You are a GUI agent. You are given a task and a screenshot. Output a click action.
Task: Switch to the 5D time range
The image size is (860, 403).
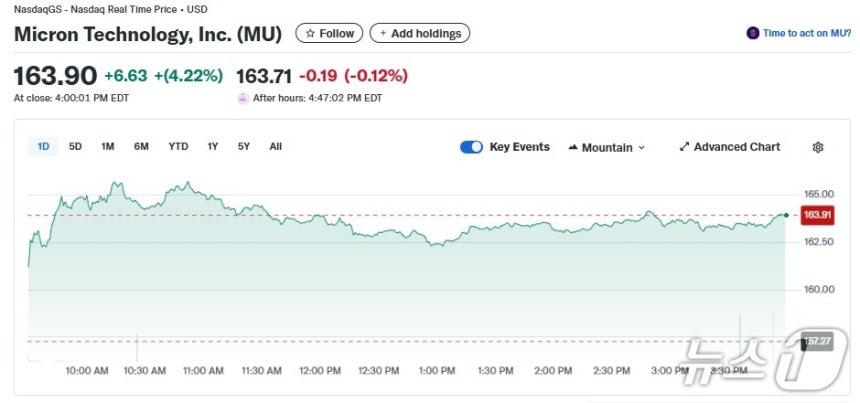pos(75,147)
